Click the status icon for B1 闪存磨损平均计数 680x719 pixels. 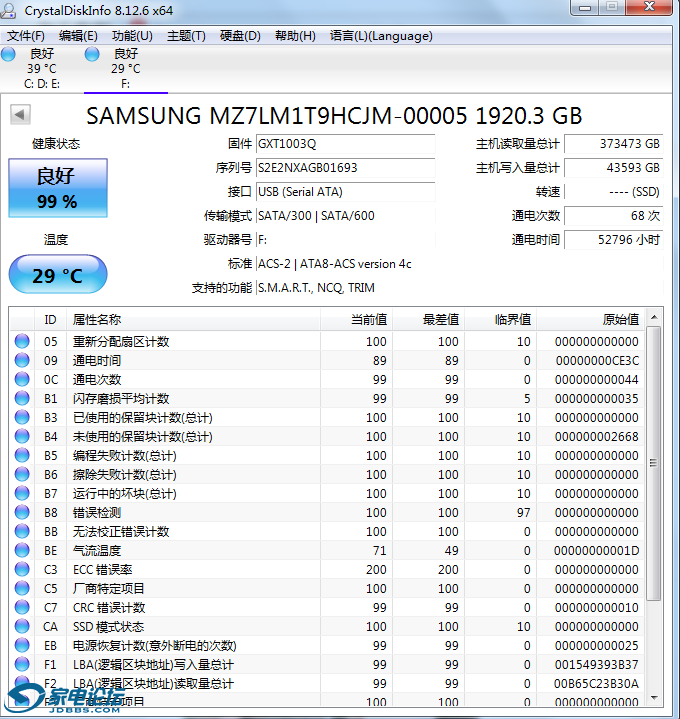tap(22, 398)
